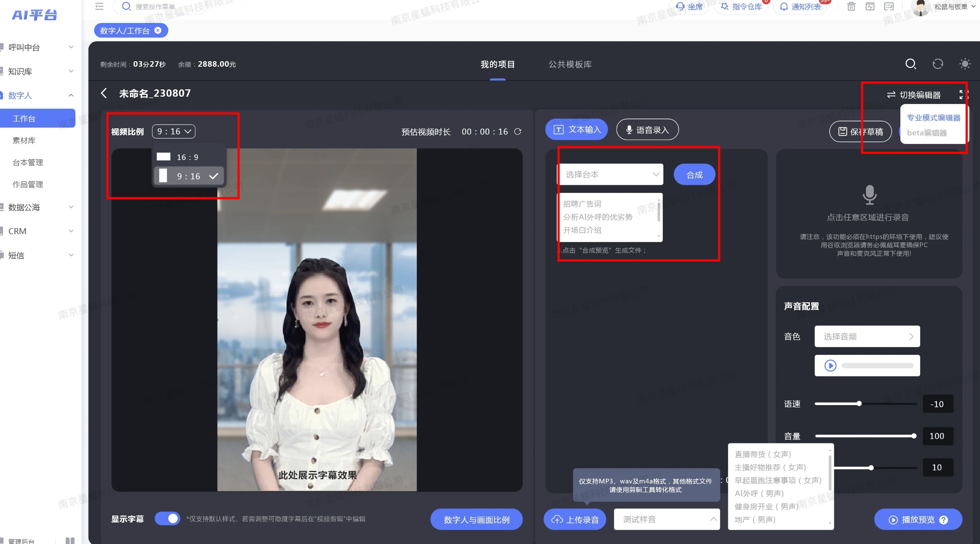Screen dimensions: 980x544
Task: Adjust the 语速 speed slider
Action: coord(859,404)
